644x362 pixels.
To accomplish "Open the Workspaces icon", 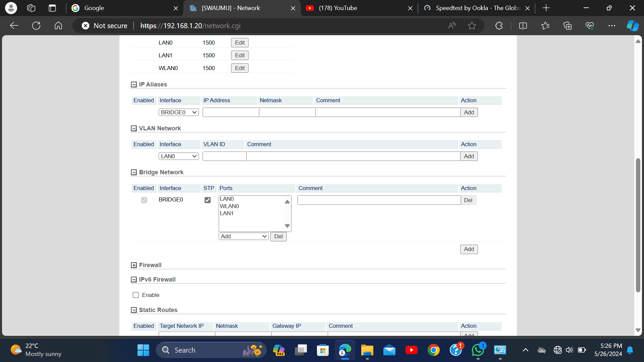I will (31, 8).
